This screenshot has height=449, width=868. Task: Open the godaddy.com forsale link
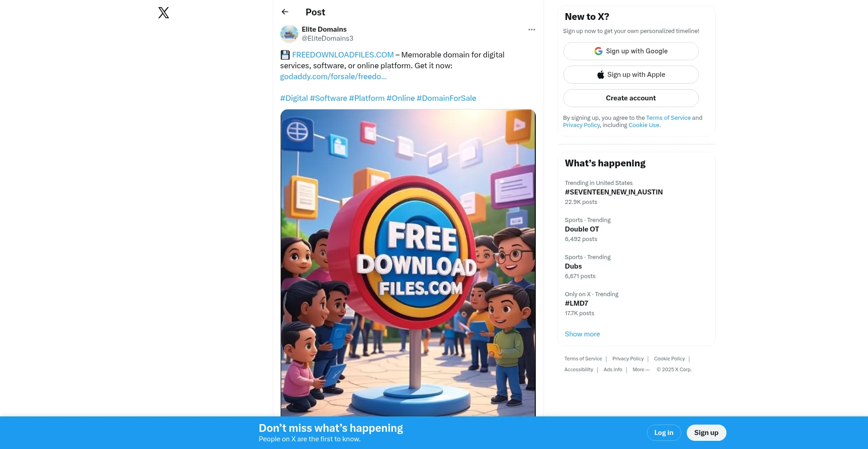pyautogui.click(x=333, y=76)
